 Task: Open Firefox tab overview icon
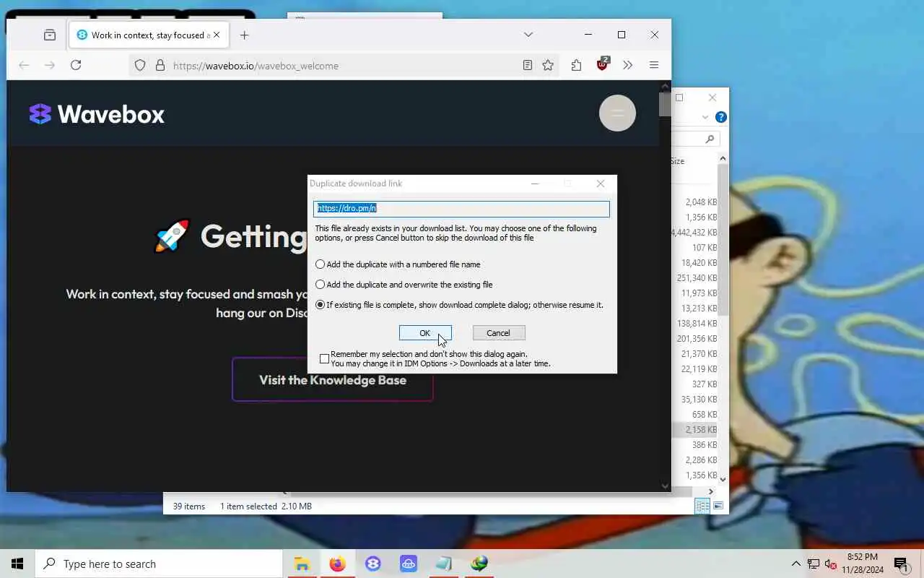pos(50,35)
